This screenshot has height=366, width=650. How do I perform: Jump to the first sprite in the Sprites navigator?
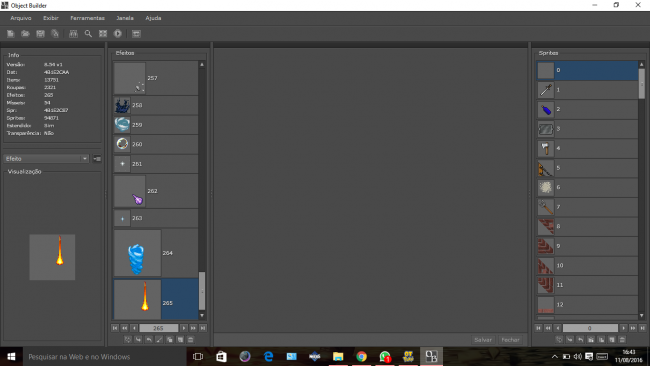[538, 328]
